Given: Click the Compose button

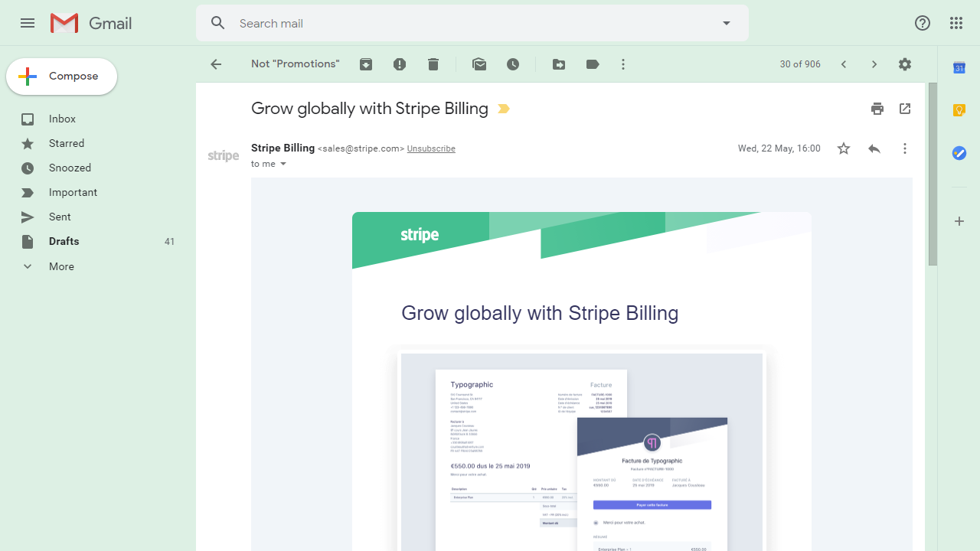Looking at the screenshot, I should point(61,77).
